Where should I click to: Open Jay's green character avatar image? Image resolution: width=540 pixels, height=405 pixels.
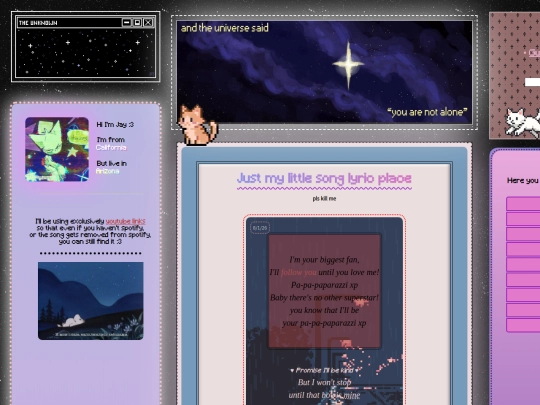57,149
